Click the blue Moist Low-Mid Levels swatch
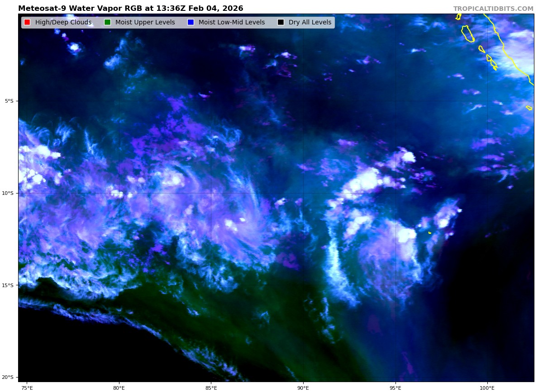The width and height of the screenshot is (543, 392). click(x=191, y=23)
